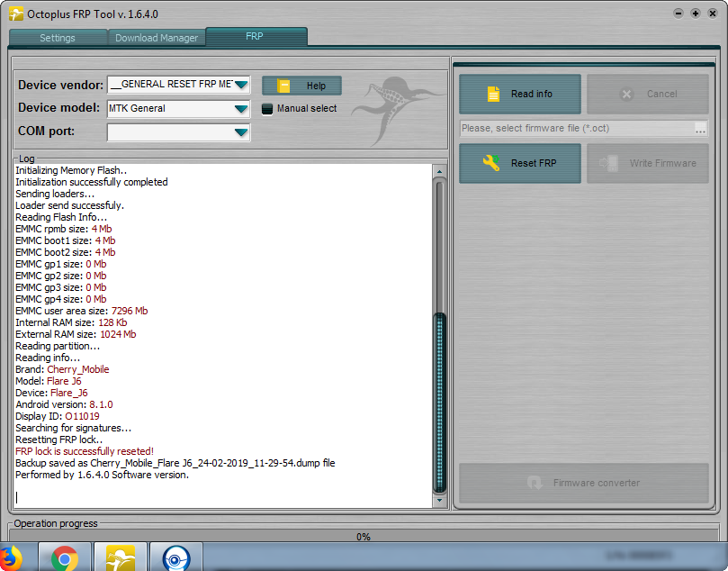Viewport: 728px width, 571px height.
Task: Click the log scrollbar thumb
Action: pyautogui.click(x=439, y=403)
